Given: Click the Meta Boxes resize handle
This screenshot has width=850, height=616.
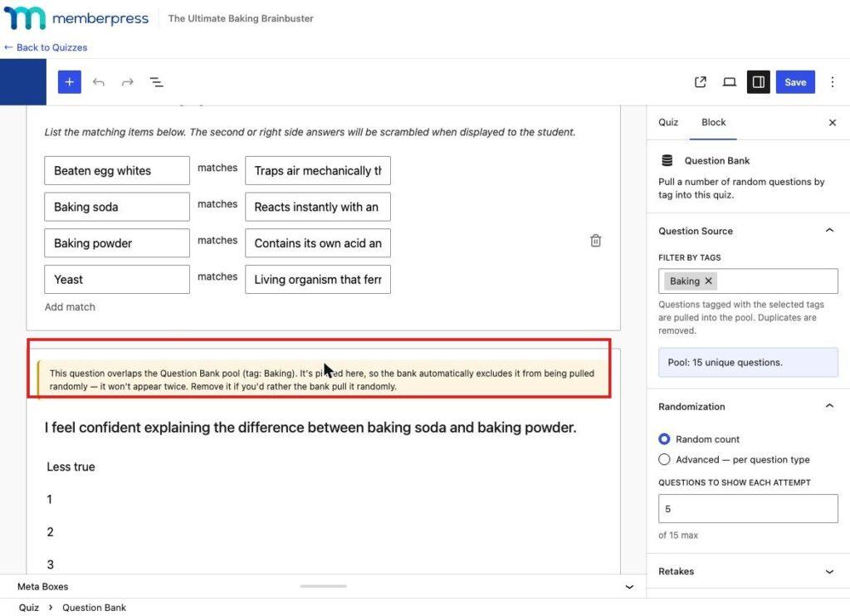Looking at the screenshot, I should (x=323, y=586).
